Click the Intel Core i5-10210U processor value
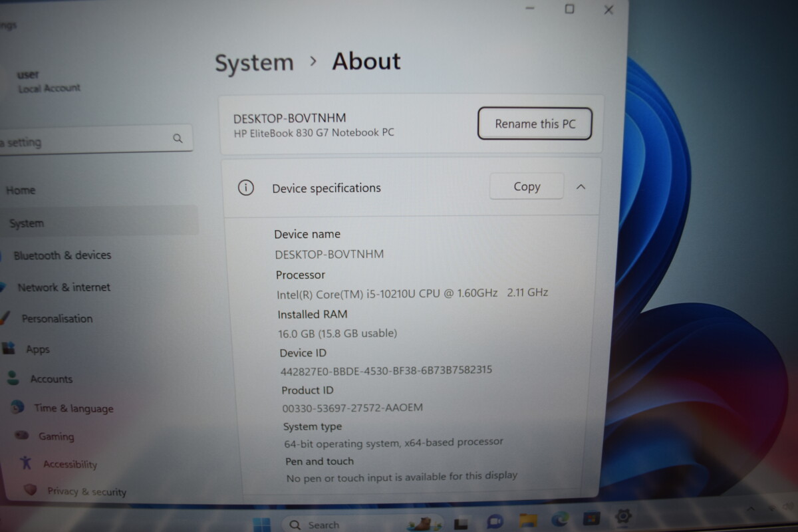 tap(412, 293)
